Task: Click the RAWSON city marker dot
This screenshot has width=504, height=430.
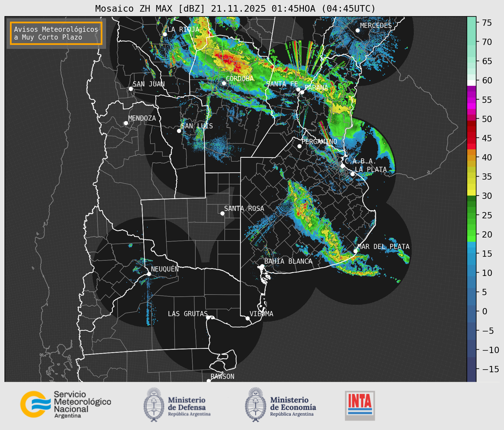Action: pos(209,381)
